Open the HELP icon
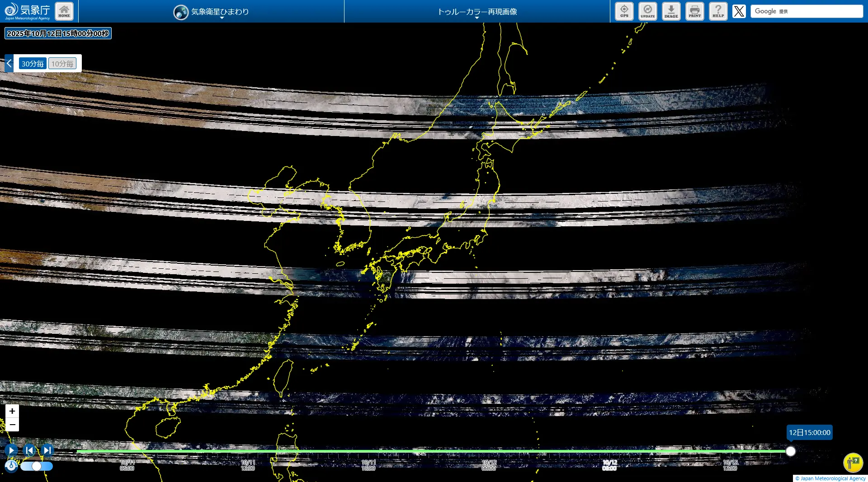Image resolution: width=868 pixels, height=482 pixels. (718, 11)
